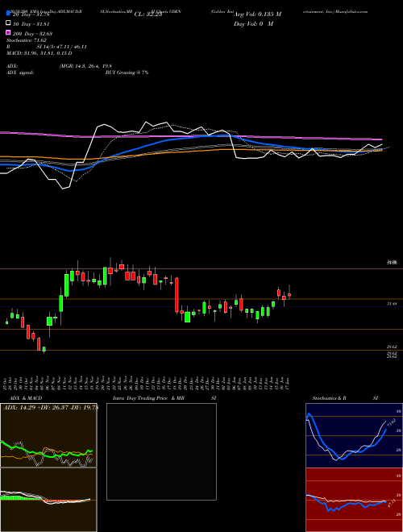Click the 'MACD: 31.96, 31.81, 0.15 D' readout
Screen dimensions: 403x532
tap(39, 53)
